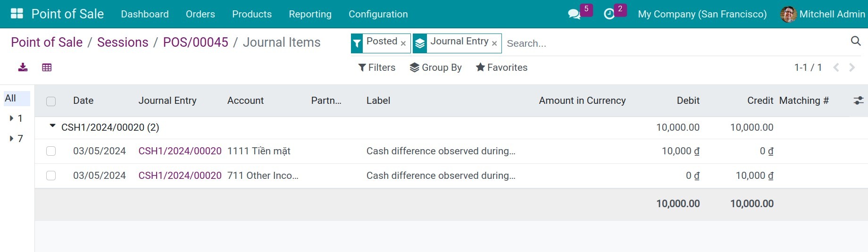Sort by Journal Entry column header
Screen dimensions: 868x252
pos(167,101)
